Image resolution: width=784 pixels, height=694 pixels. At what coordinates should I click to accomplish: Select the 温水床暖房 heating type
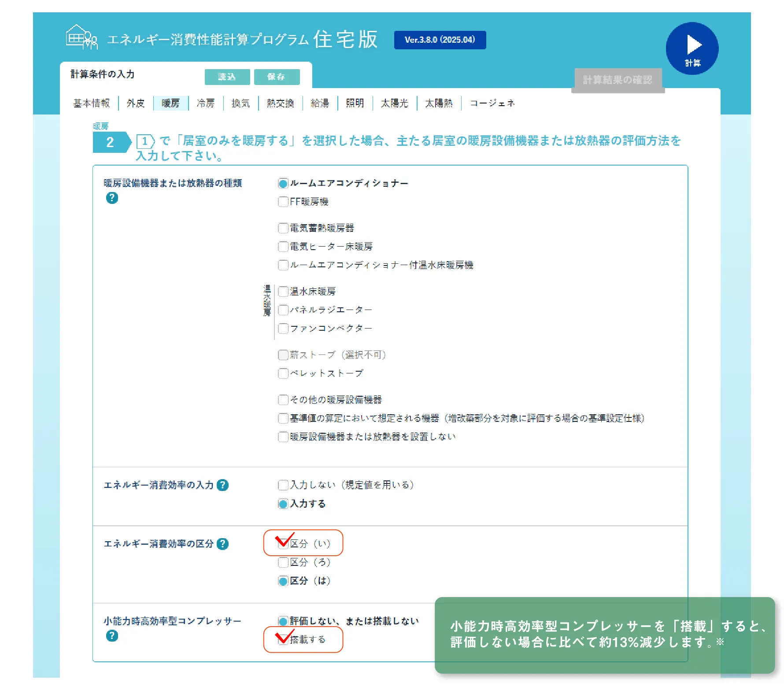coord(283,292)
